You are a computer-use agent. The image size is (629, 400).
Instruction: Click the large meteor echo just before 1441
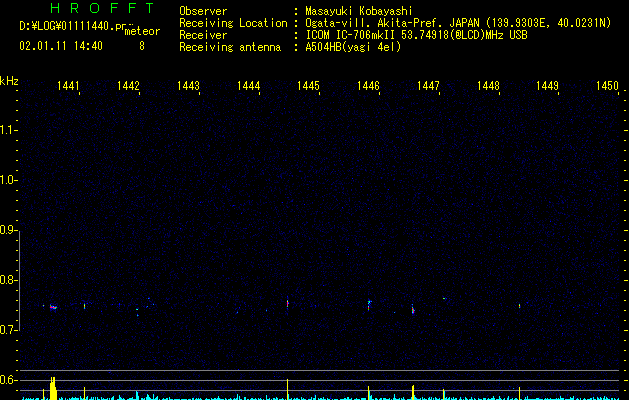(x=53, y=307)
